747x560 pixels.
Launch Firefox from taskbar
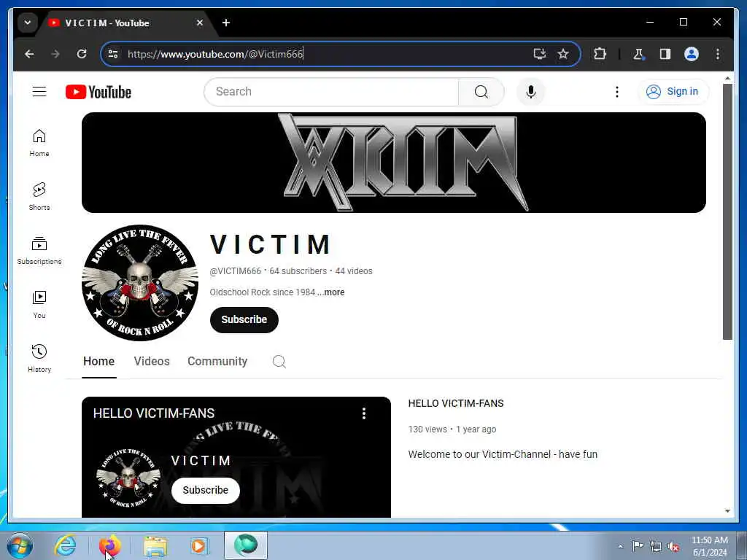click(109, 545)
